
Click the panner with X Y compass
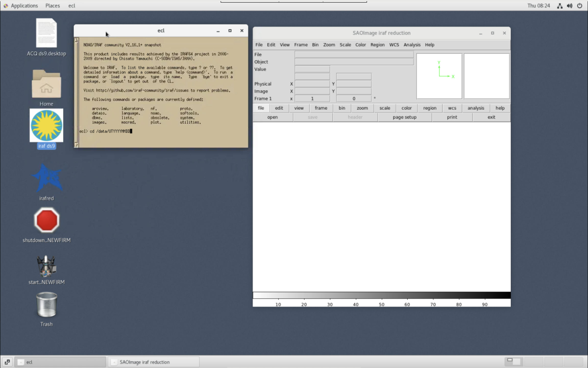pos(439,76)
